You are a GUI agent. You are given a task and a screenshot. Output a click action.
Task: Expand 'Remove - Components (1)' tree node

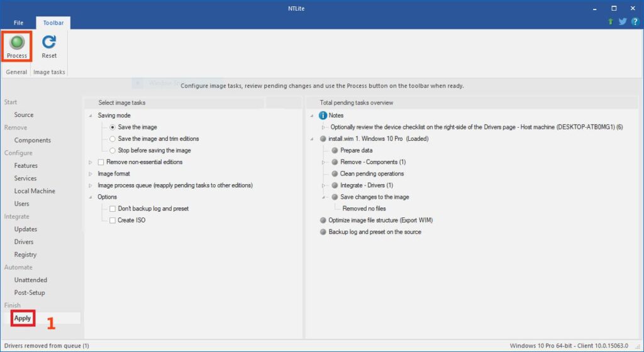pos(324,162)
